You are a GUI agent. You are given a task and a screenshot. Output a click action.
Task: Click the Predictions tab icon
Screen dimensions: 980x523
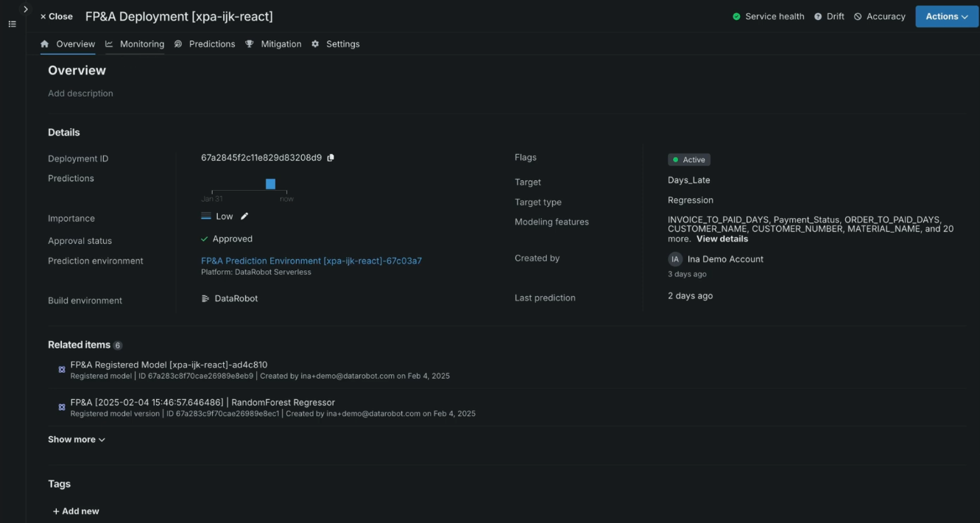coord(178,44)
